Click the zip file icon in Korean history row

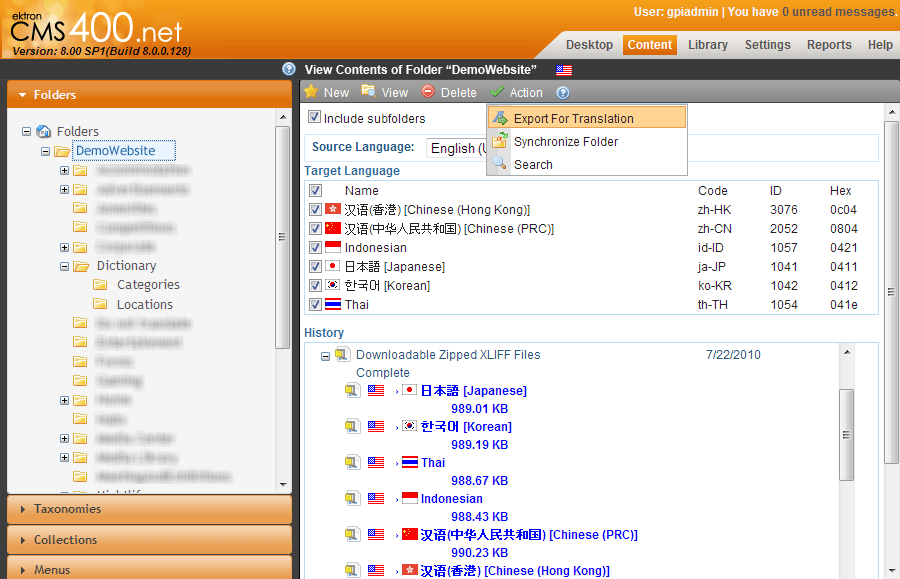pos(352,426)
